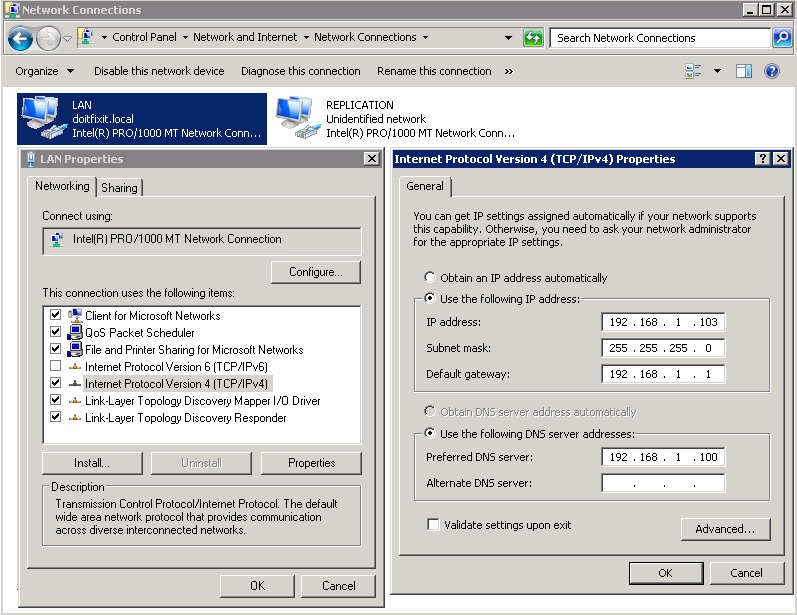Image resolution: width=797 pixels, height=615 pixels.
Task: Uncheck Internet Protocol Version 4 checkbox
Action: (55, 383)
